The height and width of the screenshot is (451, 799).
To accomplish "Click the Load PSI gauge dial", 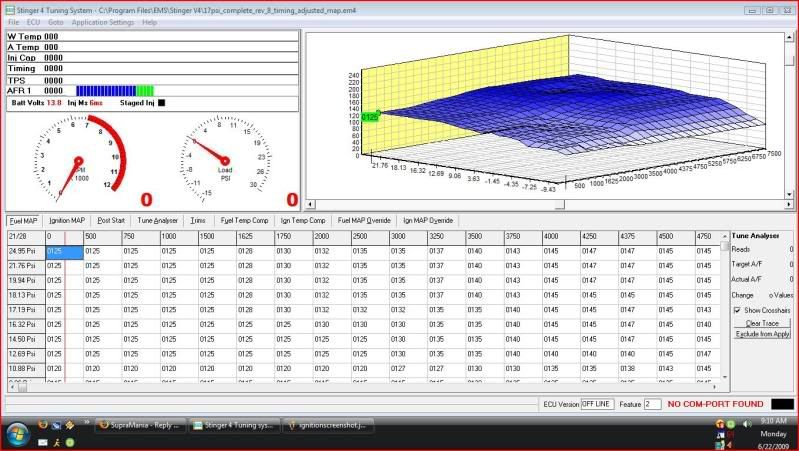I will pyautogui.click(x=225, y=160).
